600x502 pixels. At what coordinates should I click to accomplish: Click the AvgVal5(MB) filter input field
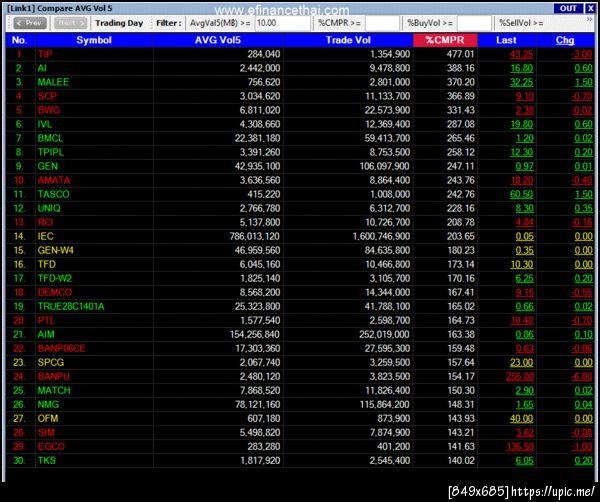pos(282,23)
